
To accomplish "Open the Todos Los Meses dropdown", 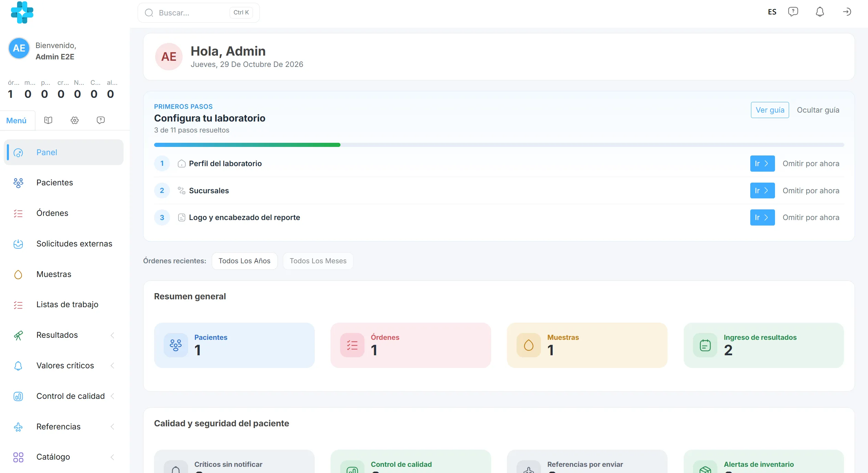I will coord(318,261).
